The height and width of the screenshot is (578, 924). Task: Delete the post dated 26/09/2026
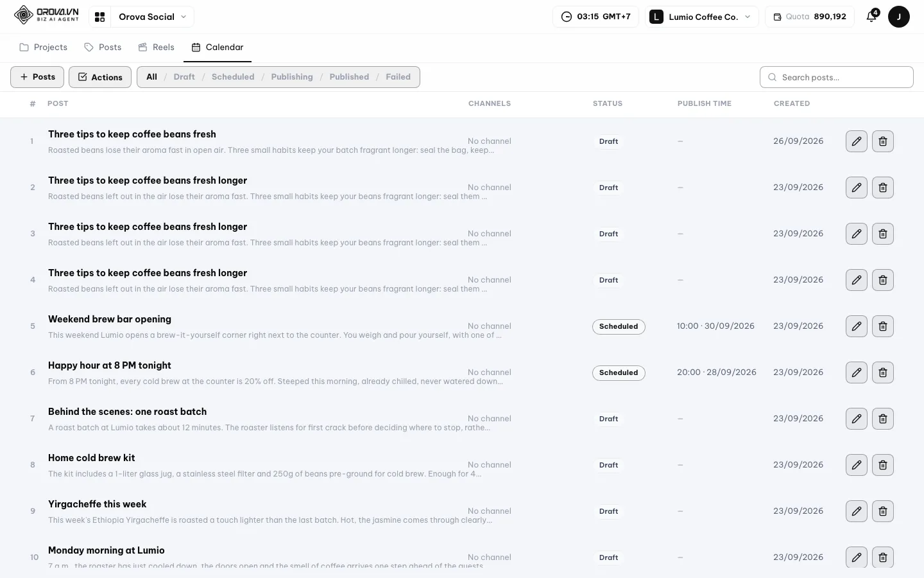[x=883, y=141]
